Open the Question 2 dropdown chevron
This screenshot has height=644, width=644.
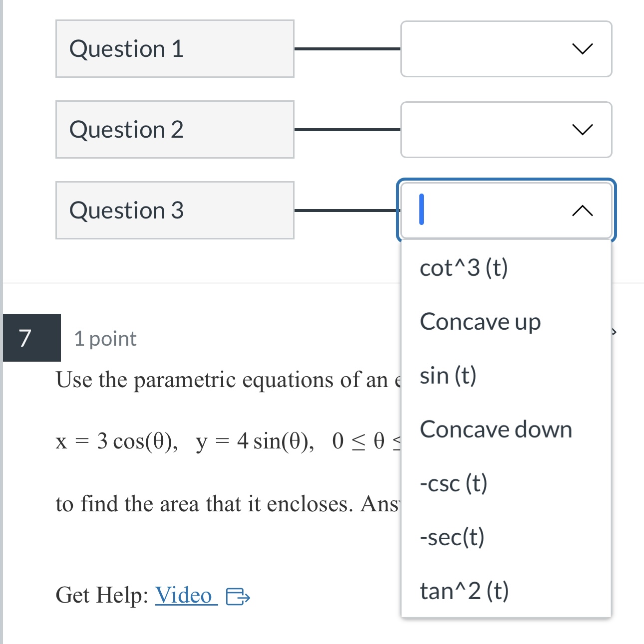582,130
